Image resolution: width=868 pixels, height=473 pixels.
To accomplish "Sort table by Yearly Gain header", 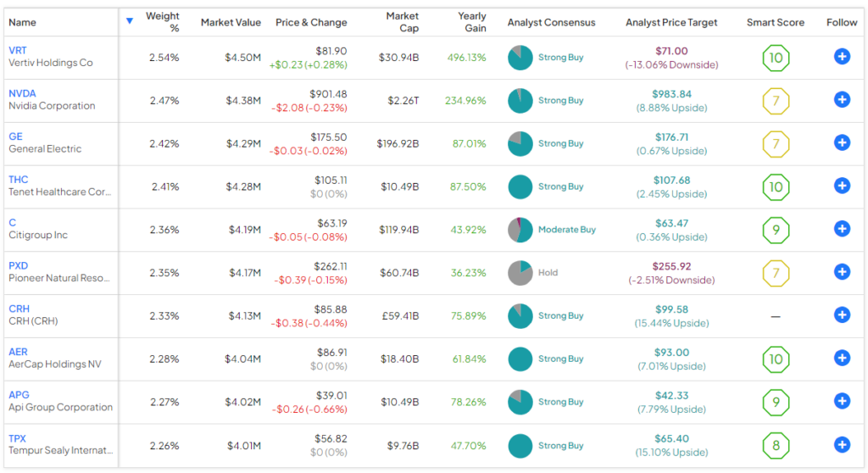I will (x=472, y=22).
